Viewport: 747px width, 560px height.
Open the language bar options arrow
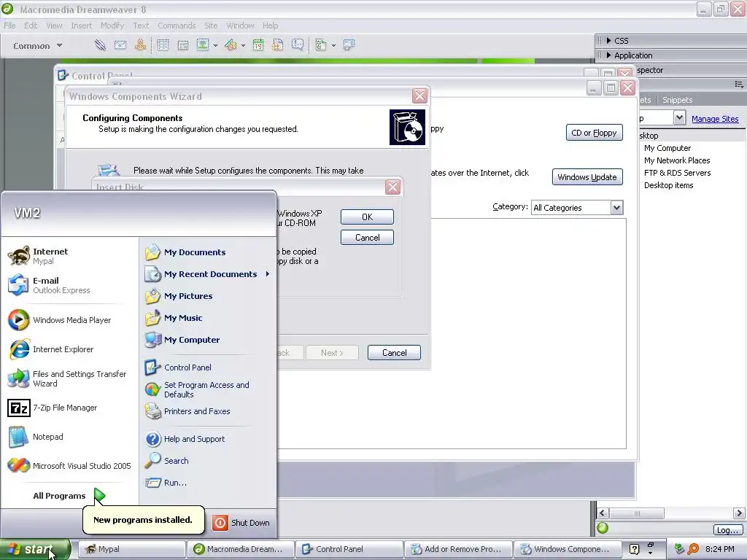click(650, 554)
